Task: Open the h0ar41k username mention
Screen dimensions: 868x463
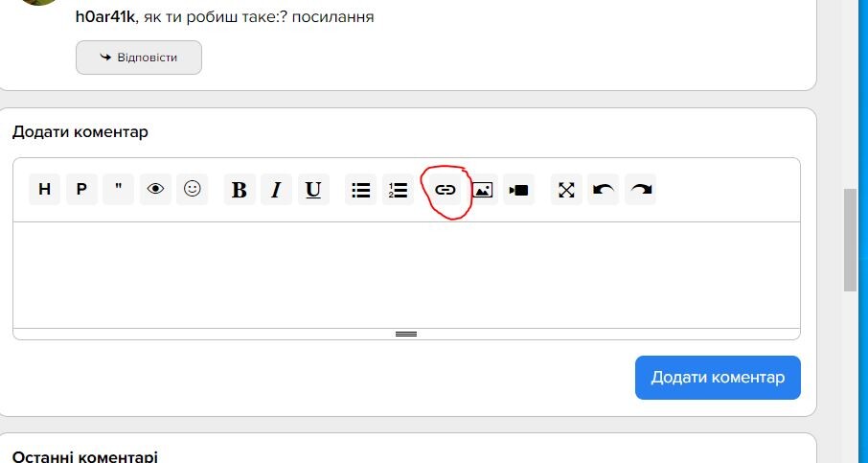Action: [105, 16]
